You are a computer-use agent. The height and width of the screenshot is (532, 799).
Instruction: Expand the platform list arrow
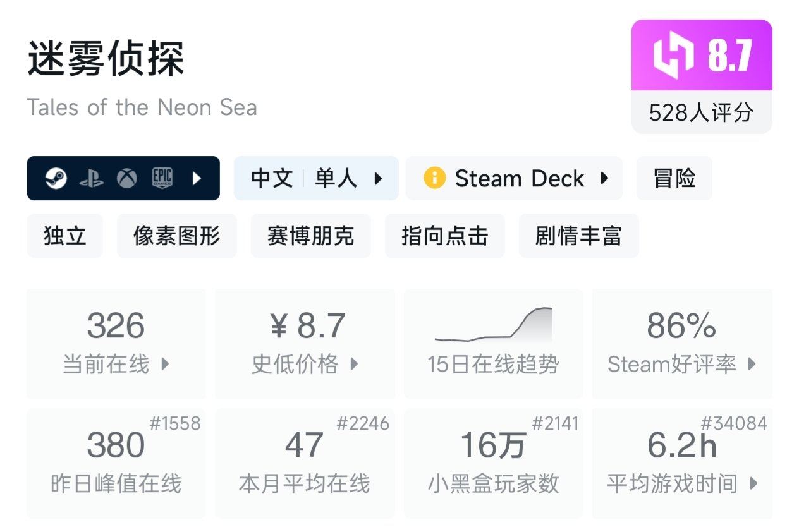pos(197,179)
